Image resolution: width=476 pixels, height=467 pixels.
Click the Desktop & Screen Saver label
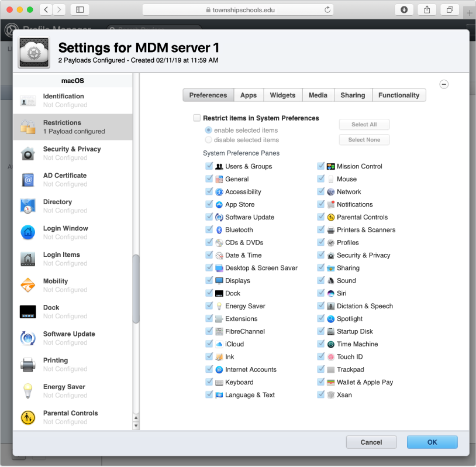click(261, 268)
